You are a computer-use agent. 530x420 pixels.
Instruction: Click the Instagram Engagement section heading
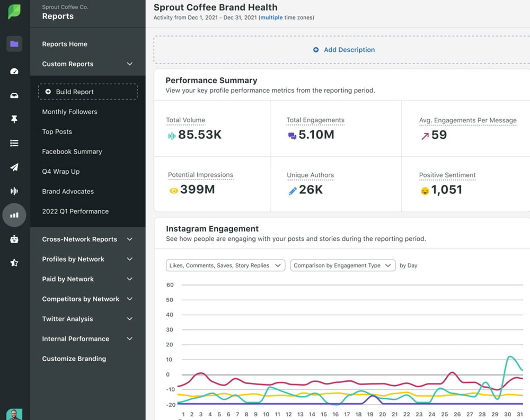click(x=213, y=229)
